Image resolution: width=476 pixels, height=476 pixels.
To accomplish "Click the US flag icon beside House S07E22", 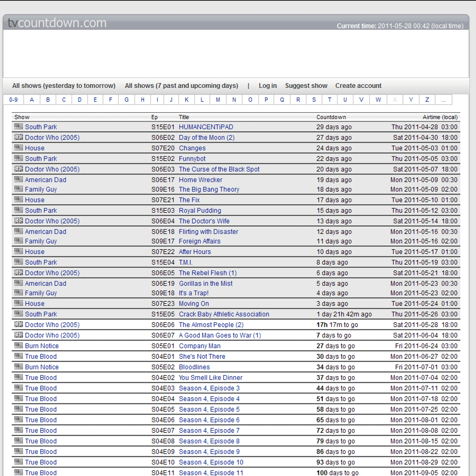I will [x=18, y=251].
